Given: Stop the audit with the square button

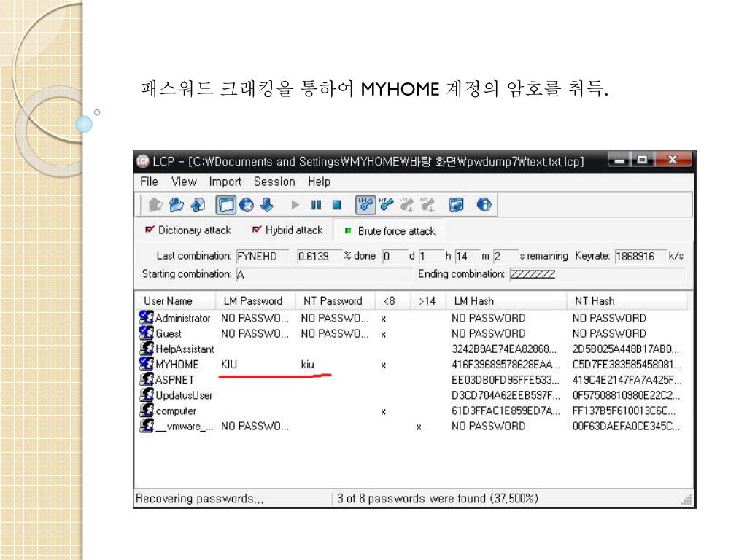Looking at the screenshot, I should (x=337, y=205).
